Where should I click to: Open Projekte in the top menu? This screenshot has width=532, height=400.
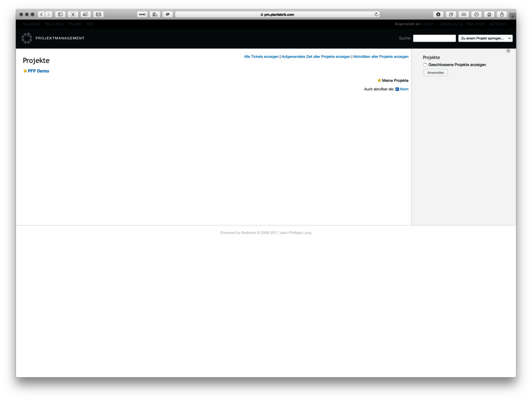75,24
